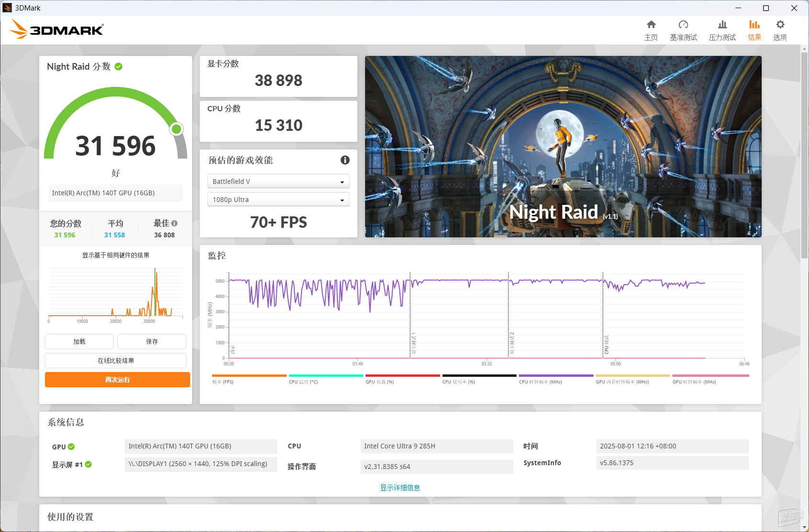Click info icon beside 最佳 best score

click(174, 223)
